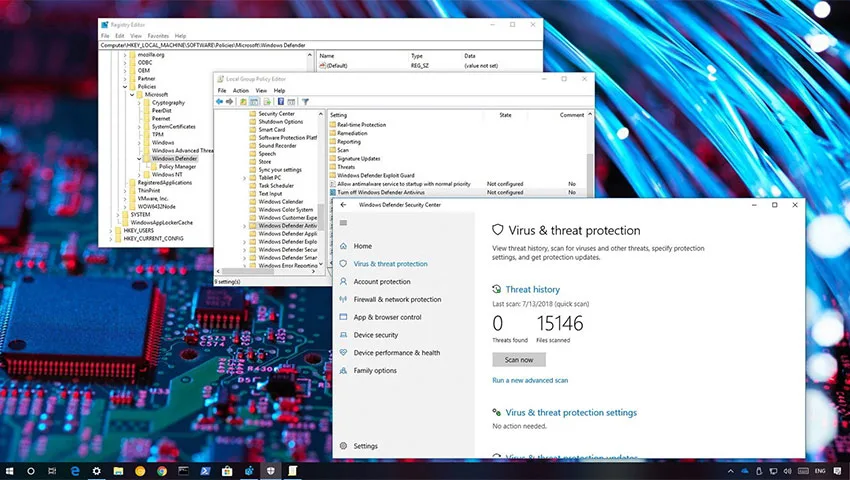
Task: Expand Windows Defender Antivirus in Group Policy tree
Action: (x=244, y=226)
